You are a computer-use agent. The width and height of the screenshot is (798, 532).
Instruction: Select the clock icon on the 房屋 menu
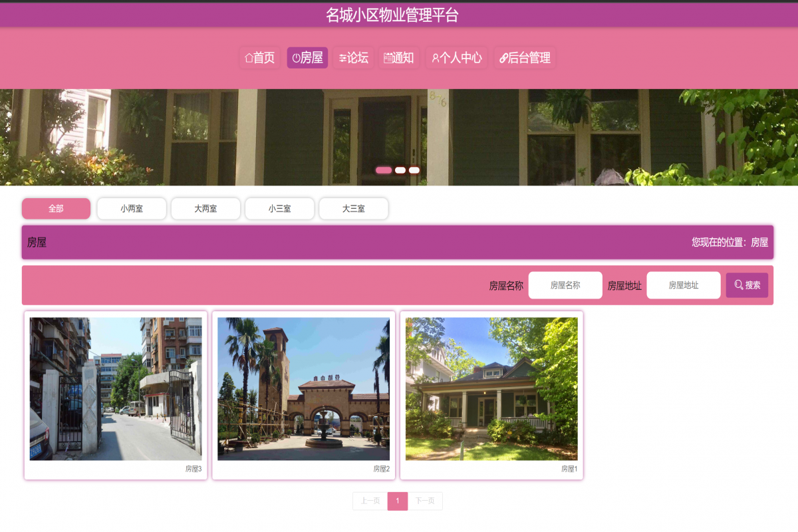tap(295, 58)
